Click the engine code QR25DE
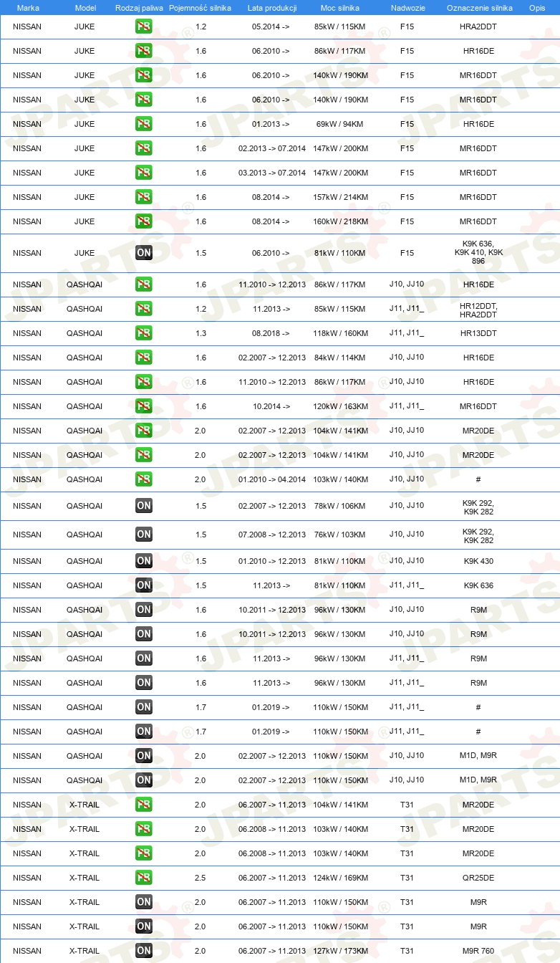Viewport: 560px width, 963px height. 478,878
